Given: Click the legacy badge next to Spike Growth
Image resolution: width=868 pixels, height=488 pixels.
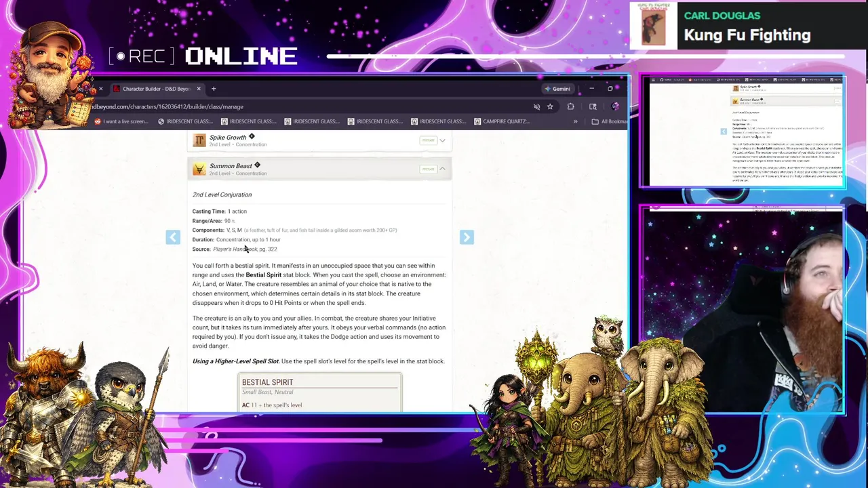Looking at the screenshot, I should pos(252,136).
